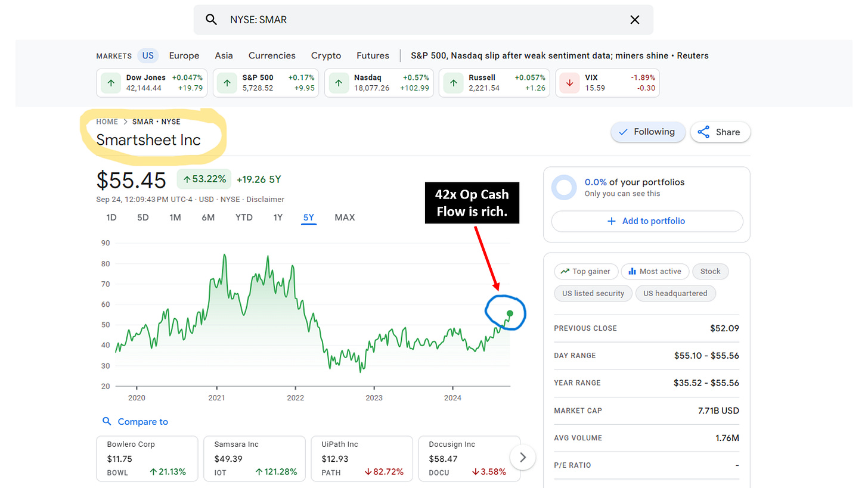The width and height of the screenshot is (868, 488).
Task: Go to HOME breadcrumb link
Action: pyautogui.click(x=107, y=122)
